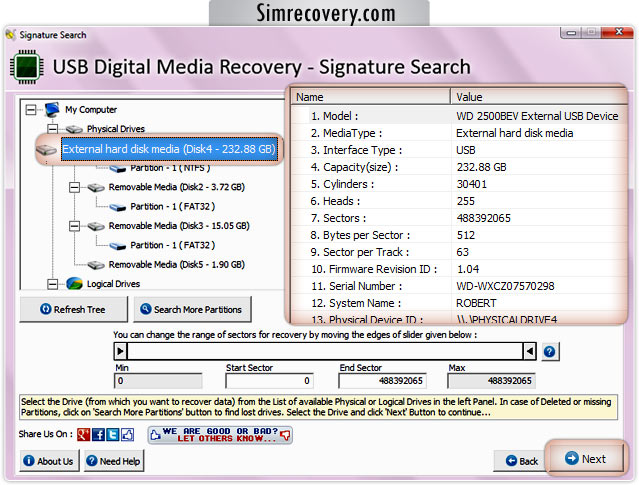Click the '8. Bytes per Sector :' row
Image resolution: width=639 pixels, height=485 pixels.
click(x=459, y=235)
